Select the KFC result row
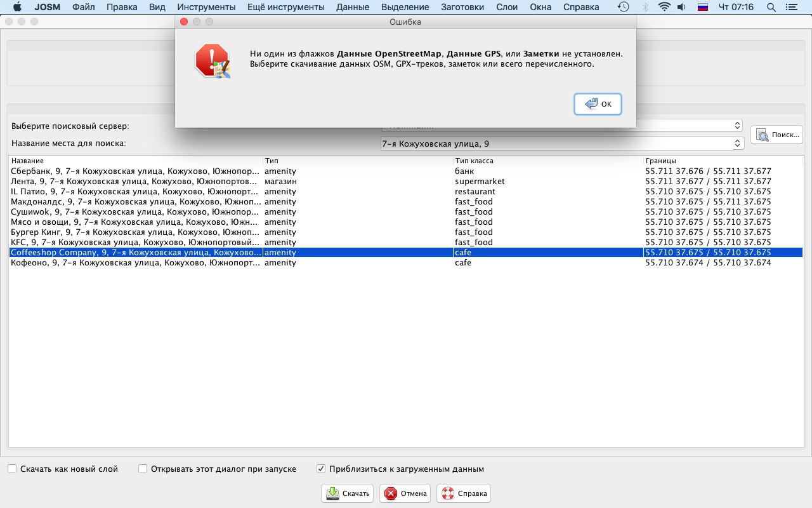Image resolution: width=812 pixels, height=508 pixels. click(x=406, y=243)
